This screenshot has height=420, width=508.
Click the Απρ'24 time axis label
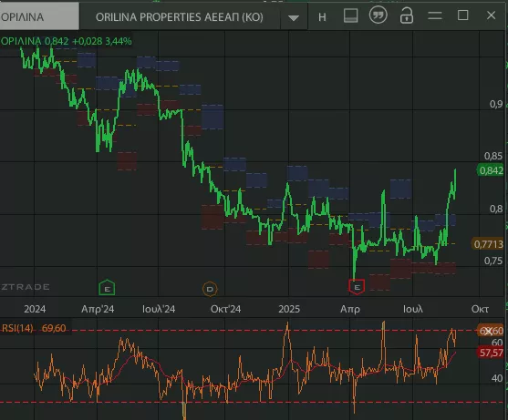pyautogui.click(x=98, y=309)
